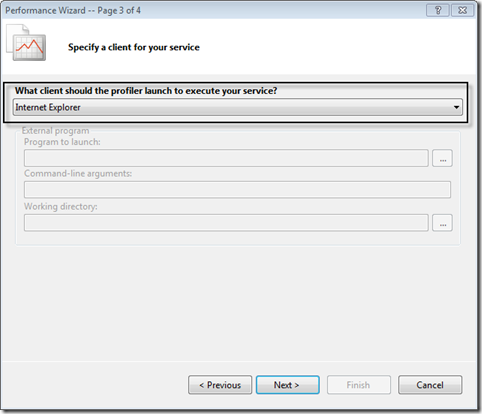Click the performance chart wizard icon
The height and width of the screenshot is (414, 482).
click(26, 43)
